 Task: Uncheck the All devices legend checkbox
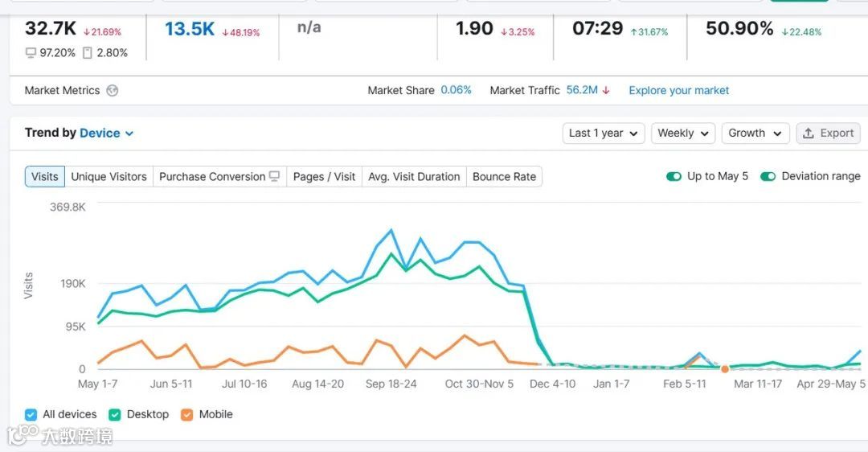(x=31, y=415)
